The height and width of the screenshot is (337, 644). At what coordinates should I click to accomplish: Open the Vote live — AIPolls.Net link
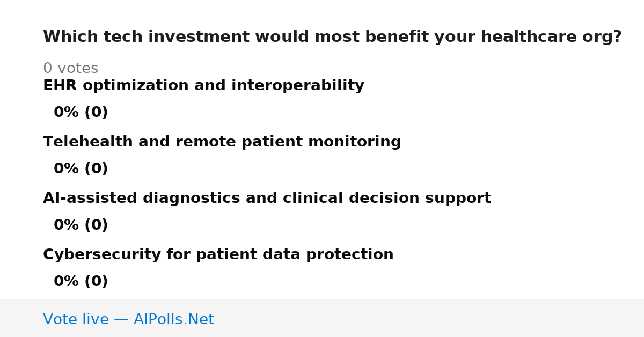point(128,319)
